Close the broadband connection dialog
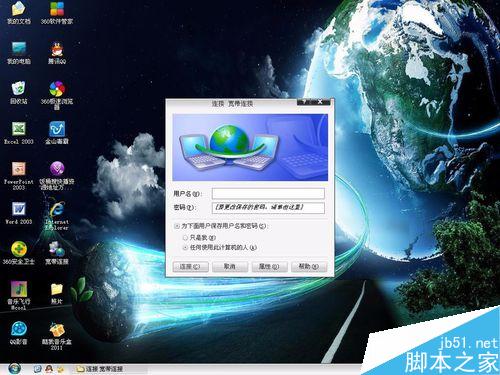 pyautogui.click(x=320, y=102)
